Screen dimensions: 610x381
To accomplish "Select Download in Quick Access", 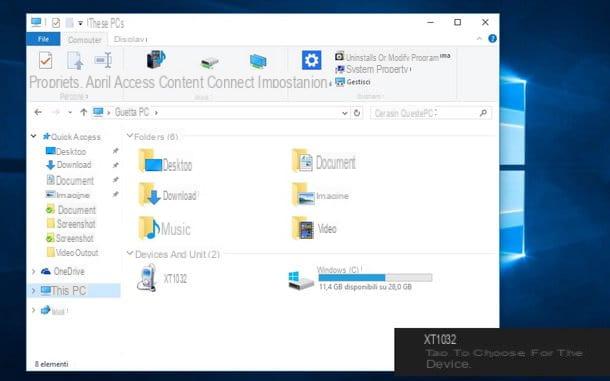I will [69, 165].
